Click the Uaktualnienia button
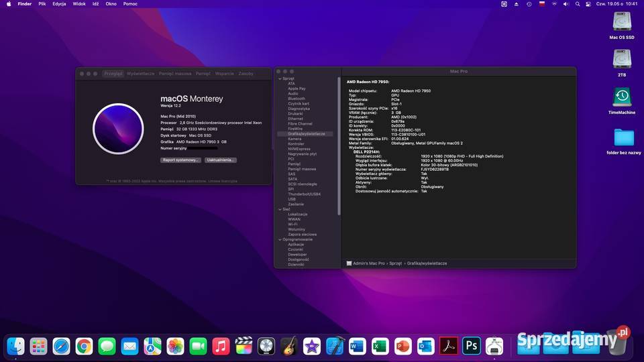 pyautogui.click(x=221, y=160)
